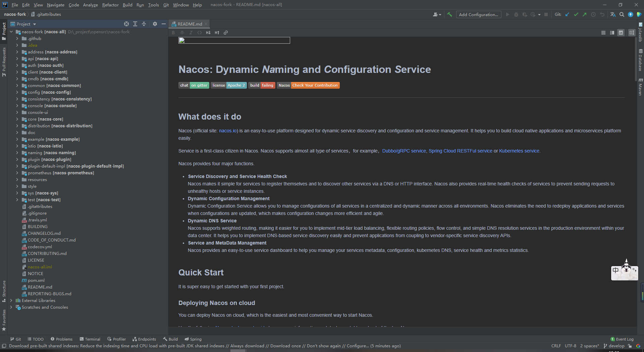Viewport: 644px width, 352px height.
Task: Click the memory indicator bar at right edge
Action: coord(642,292)
